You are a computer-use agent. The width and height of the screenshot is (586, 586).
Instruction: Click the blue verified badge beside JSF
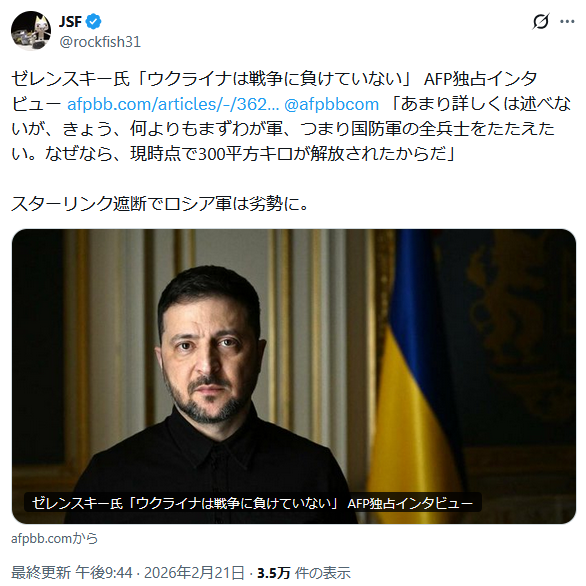click(x=93, y=21)
